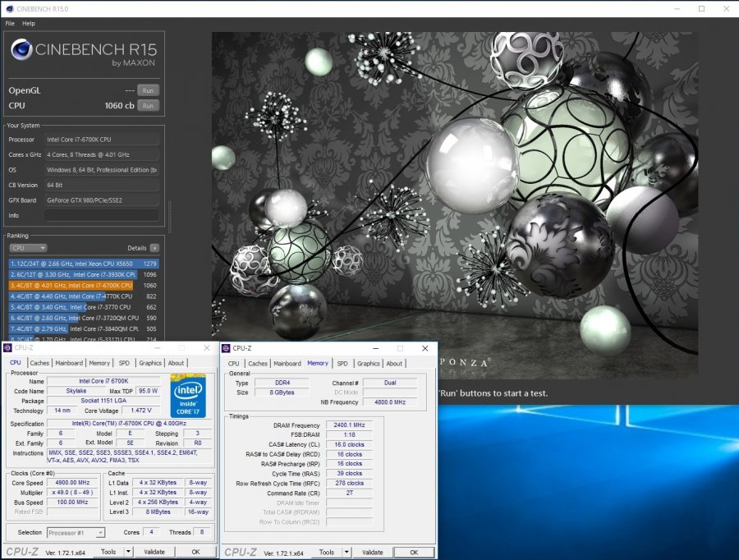Click the Cinebench logo icon

click(21, 49)
